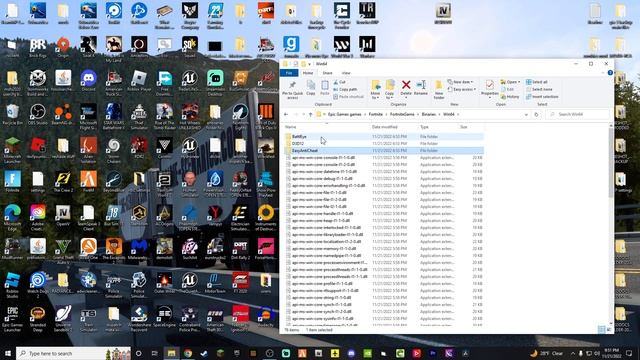Open the Windows Start button
Image resolution: width=640 pixels, height=360 pixels.
point(8,353)
